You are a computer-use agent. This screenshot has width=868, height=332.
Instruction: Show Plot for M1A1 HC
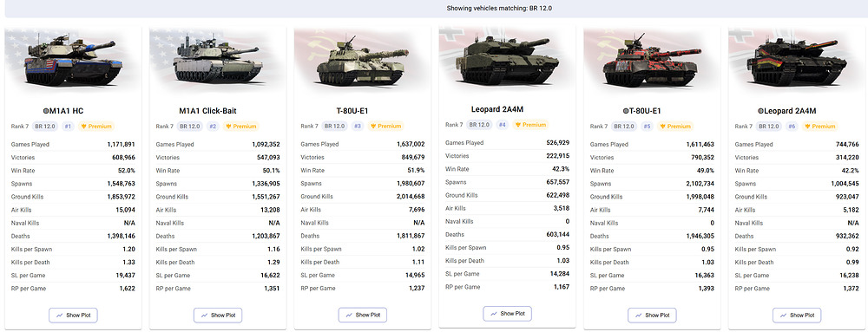73,316
